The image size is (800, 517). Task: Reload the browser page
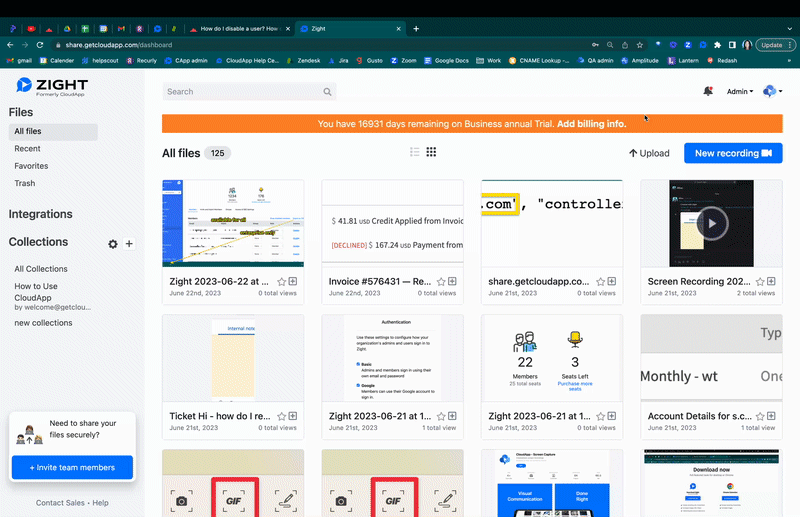tap(40, 45)
